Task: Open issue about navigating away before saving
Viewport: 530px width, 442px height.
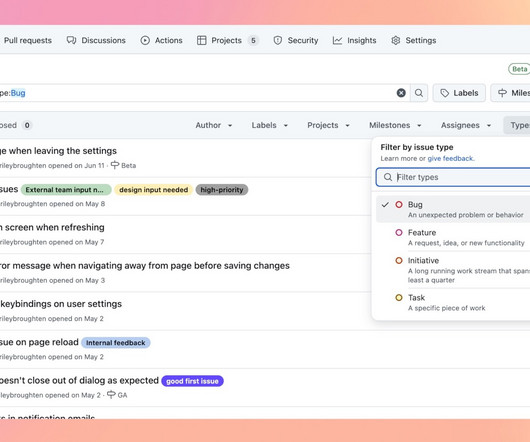Action: point(145,266)
